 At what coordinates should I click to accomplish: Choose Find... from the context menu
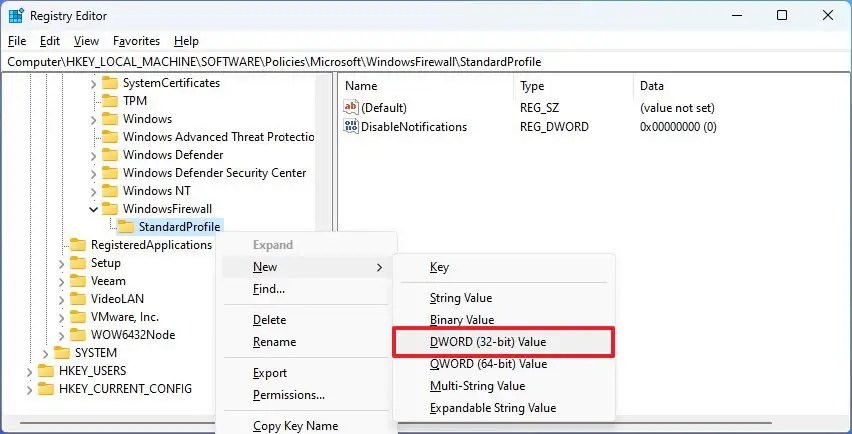(307, 289)
